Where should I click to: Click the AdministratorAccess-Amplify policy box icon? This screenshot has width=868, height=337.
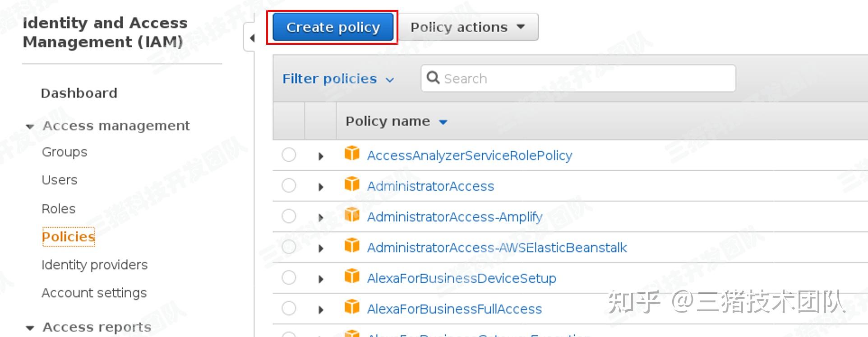352,215
